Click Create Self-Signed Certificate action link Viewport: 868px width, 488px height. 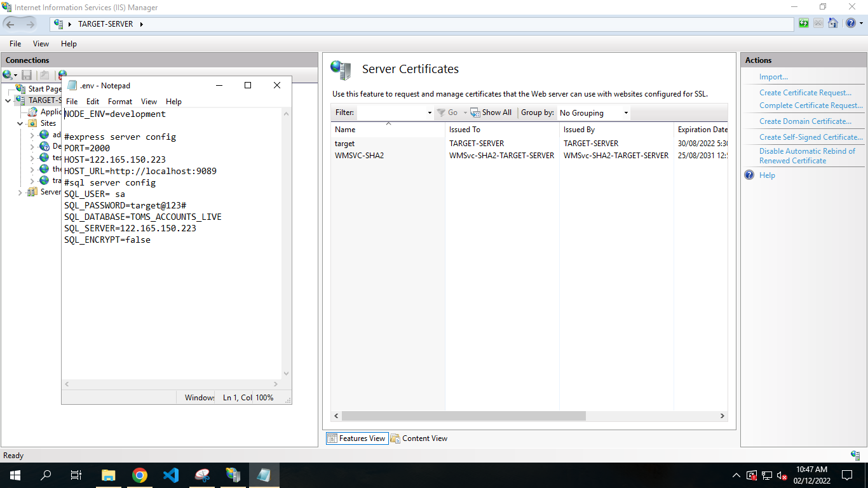(x=811, y=137)
